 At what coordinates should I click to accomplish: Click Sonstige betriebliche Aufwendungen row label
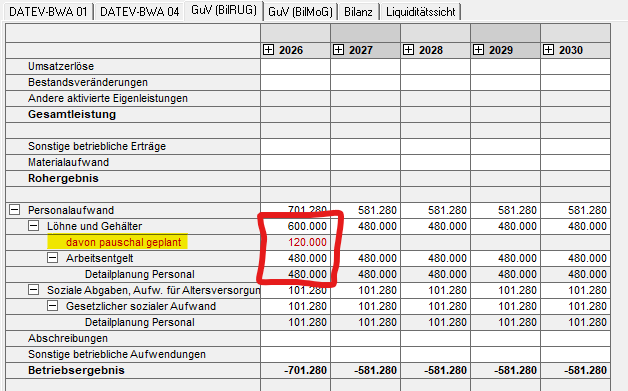click(x=117, y=355)
